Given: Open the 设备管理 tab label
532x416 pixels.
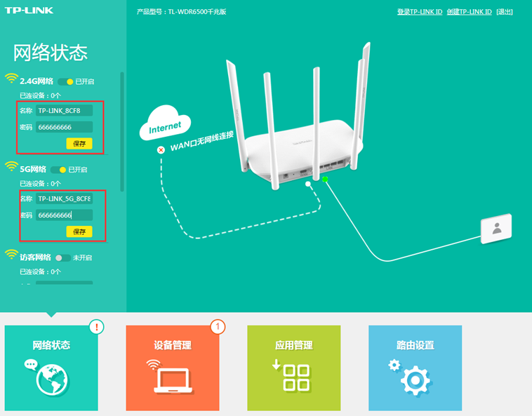Looking at the screenshot, I should pyautogui.click(x=173, y=345).
